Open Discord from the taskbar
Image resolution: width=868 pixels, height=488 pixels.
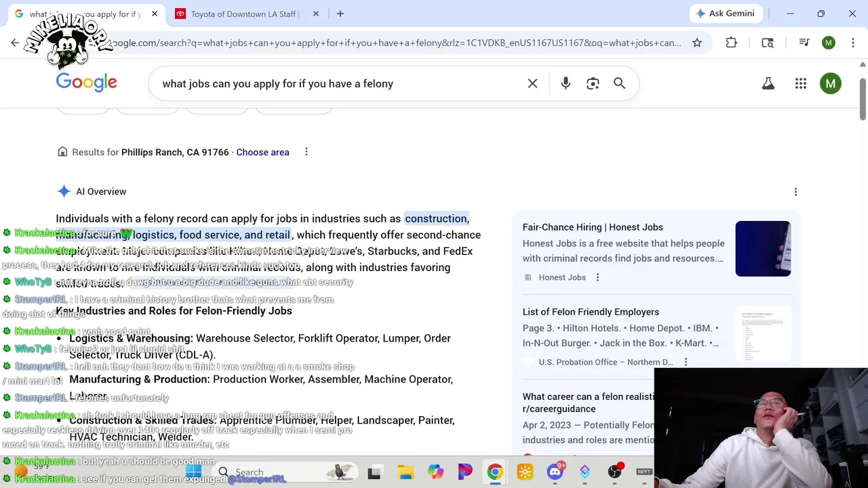point(555,472)
